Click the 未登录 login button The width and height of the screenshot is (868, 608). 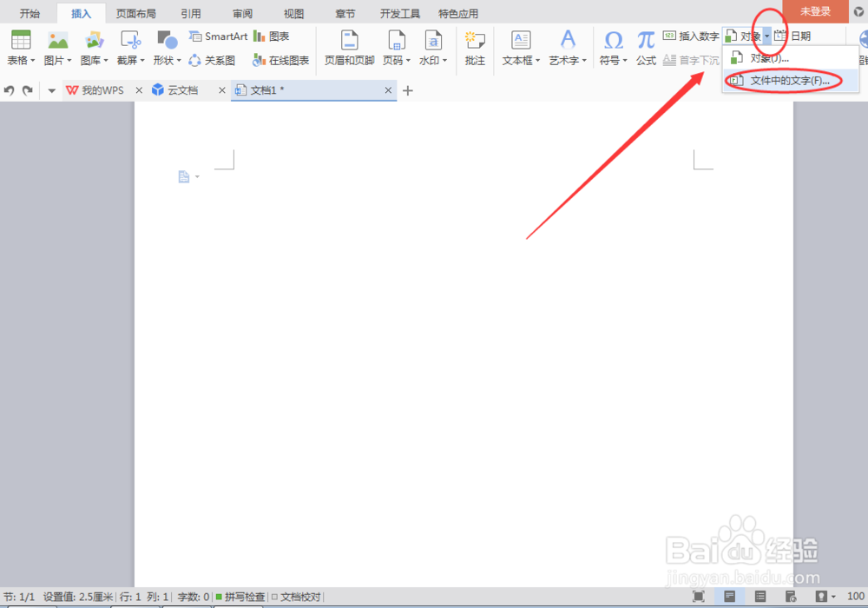tap(815, 11)
